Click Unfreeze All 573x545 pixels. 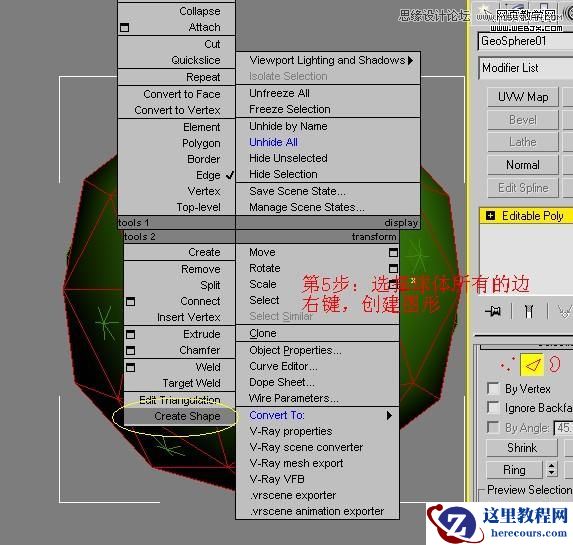(x=279, y=94)
